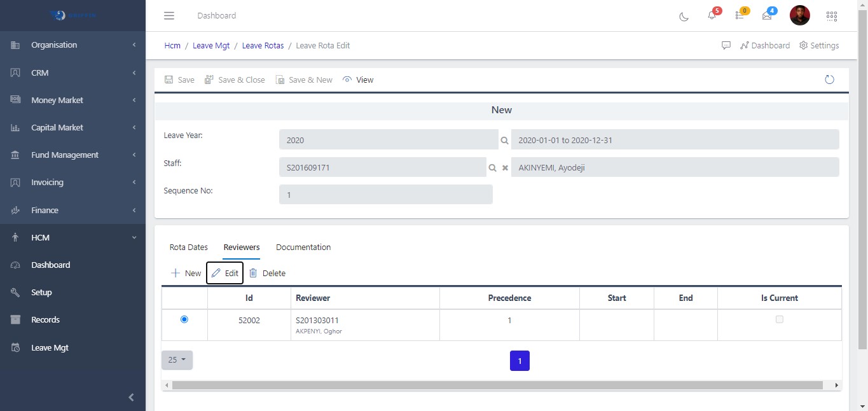Open the comments icon above the toolbar
This screenshot has height=411, width=868.
pyautogui.click(x=726, y=45)
